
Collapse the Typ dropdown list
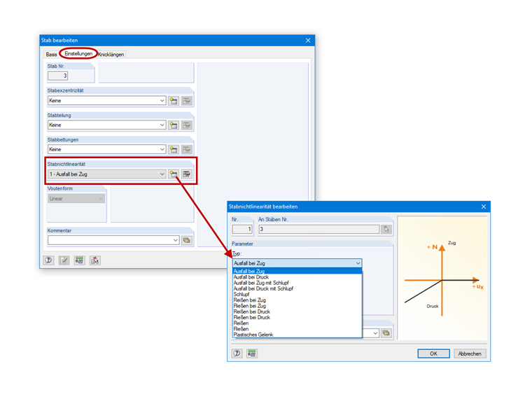click(x=358, y=263)
